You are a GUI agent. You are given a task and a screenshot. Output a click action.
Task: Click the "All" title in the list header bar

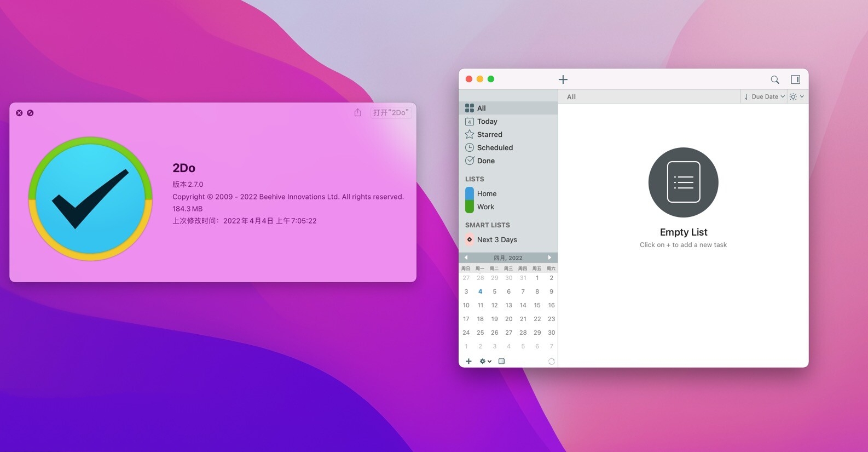pyautogui.click(x=571, y=97)
